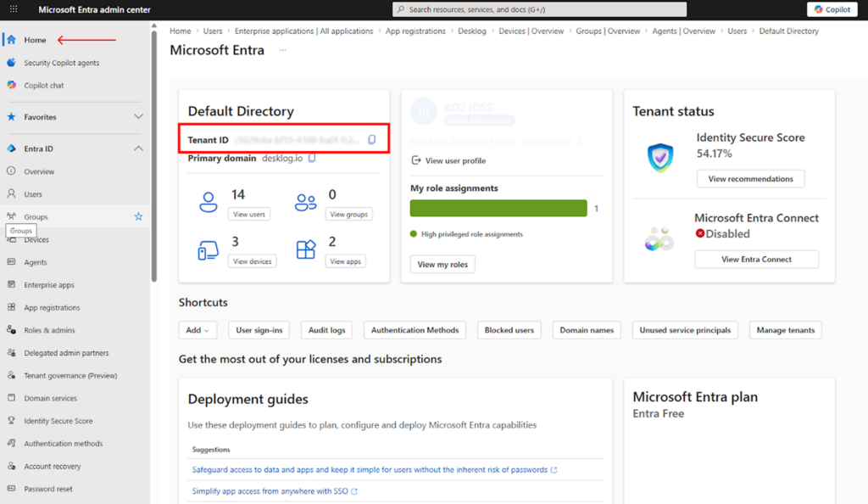Click the users count person icon
Viewport: 868px width, 504px height.
point(209,202)
